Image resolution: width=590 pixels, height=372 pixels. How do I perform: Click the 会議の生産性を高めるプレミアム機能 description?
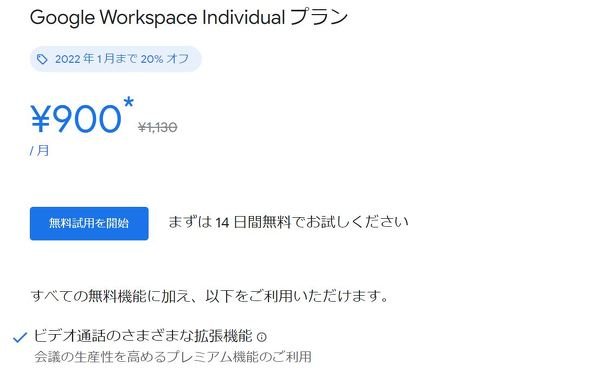[x=173, y=357]
